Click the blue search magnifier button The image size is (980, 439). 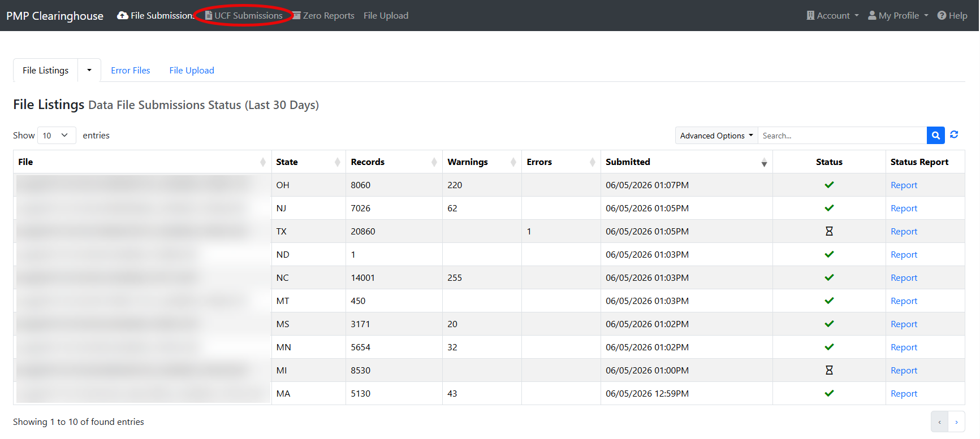pos(935,136)
